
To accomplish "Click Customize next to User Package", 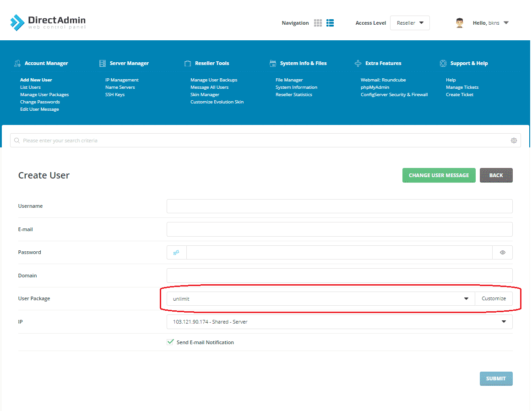I will (494, 299).
